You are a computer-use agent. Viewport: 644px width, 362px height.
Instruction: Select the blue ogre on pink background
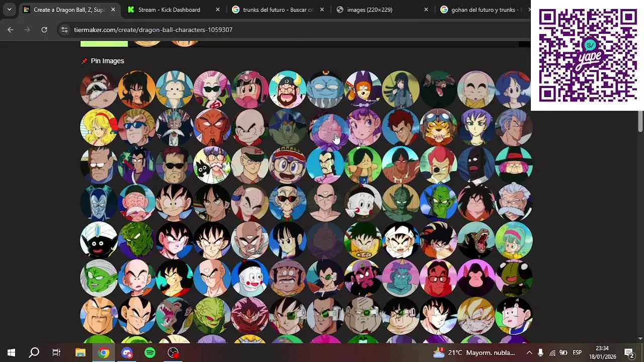click(x=401, y=278)
